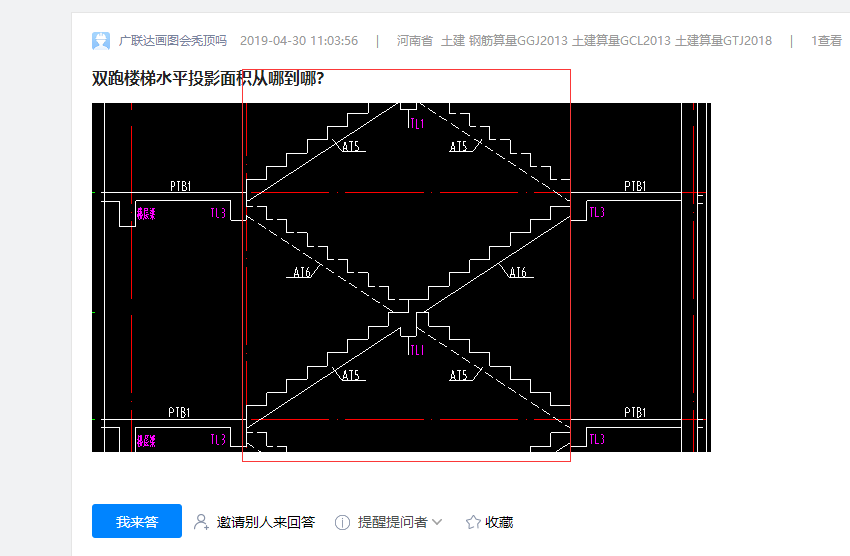Expand the 提醒提问者 dropdown arrow
This screenshot has width=850, height=556.
pos(437,522)
